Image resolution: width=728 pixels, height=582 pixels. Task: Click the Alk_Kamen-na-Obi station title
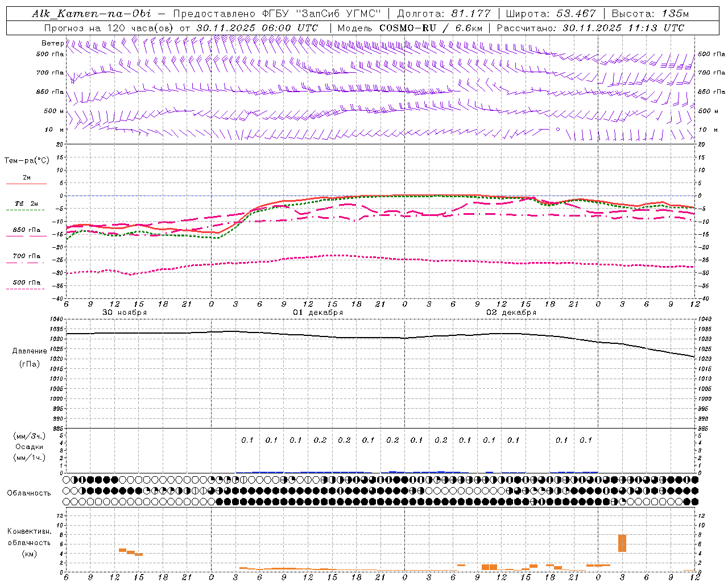click(x=92, y=14)
